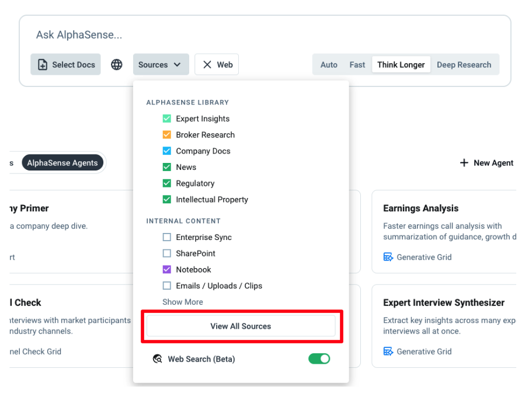This screenshot has height=393, width=532.
Task: Enable the SharePoint checkbox
Action: 167,253
